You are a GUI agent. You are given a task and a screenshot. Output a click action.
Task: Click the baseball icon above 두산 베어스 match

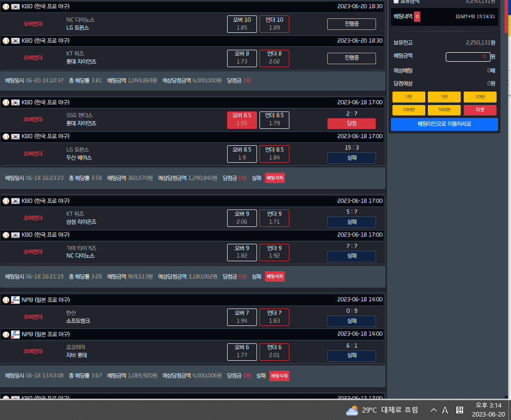click(x=6, y=136)
